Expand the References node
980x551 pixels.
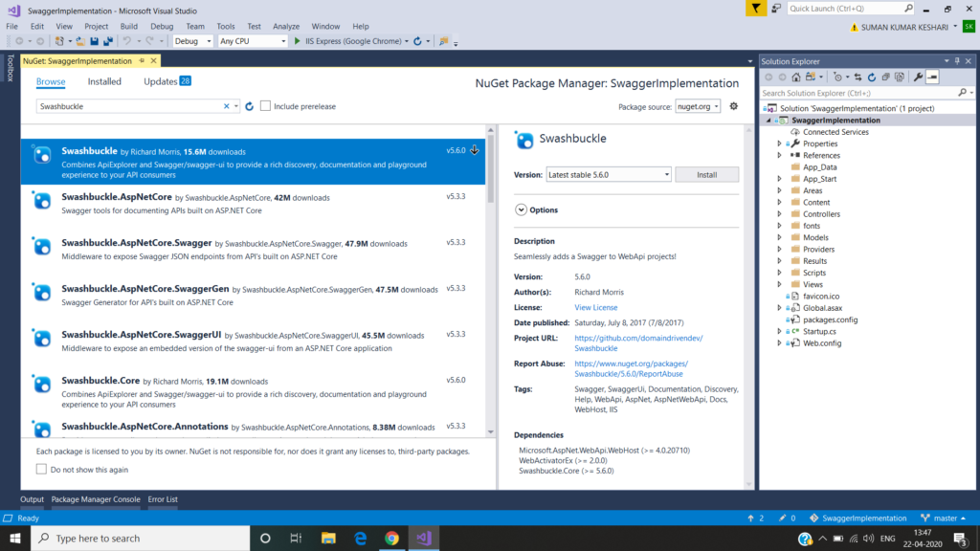779,156
